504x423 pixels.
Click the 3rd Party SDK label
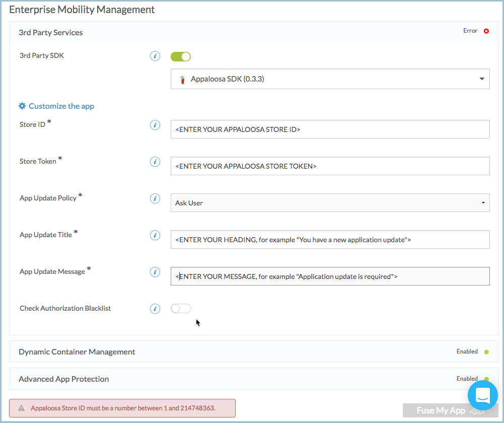pyautogui.click(x=42, y=55)
